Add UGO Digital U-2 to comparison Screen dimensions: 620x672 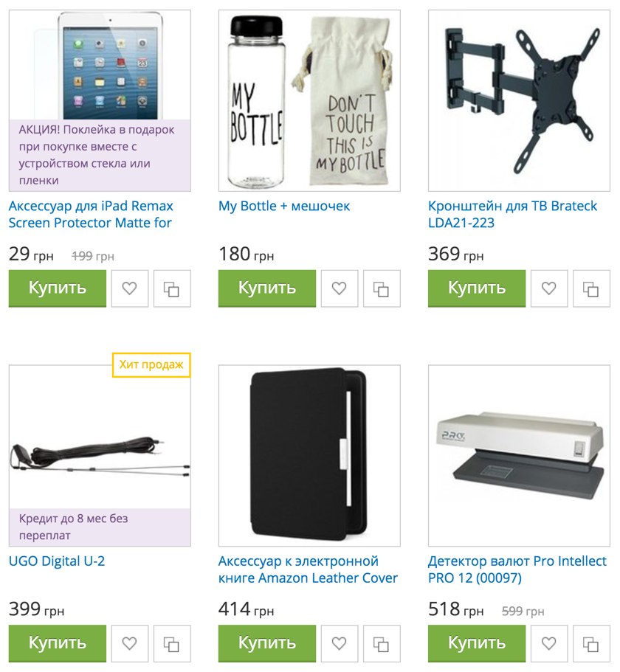click(172, 643)
